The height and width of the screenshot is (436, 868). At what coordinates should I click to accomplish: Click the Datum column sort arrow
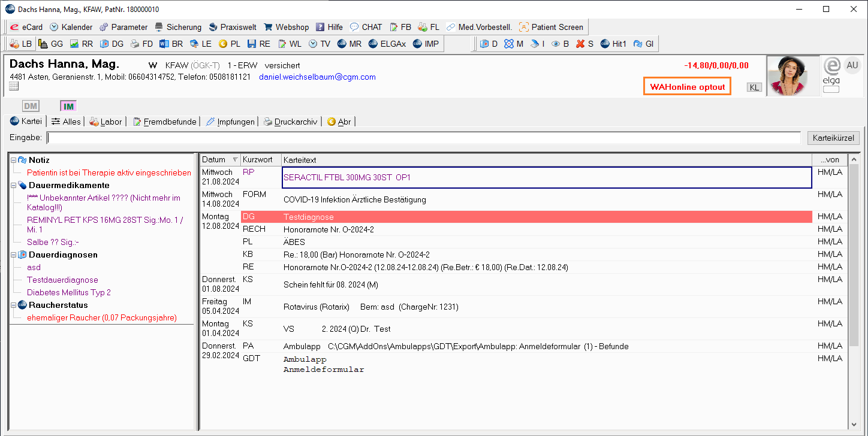pyautogui.click(x=234, y=160)
